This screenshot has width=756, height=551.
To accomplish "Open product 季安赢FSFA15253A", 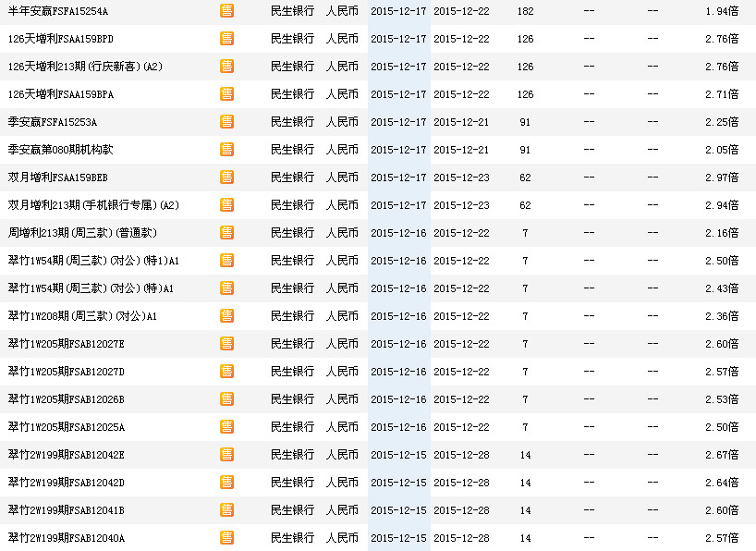I will [x=53, y=122].
